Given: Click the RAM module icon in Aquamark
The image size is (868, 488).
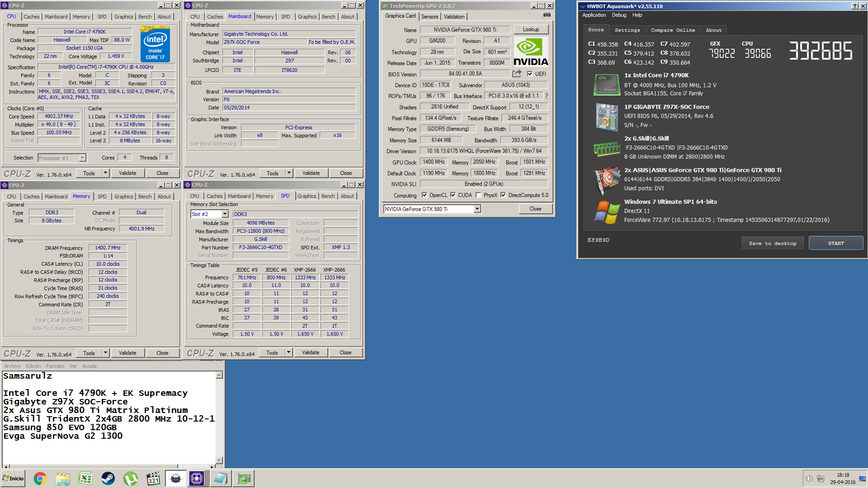Looking at the screenshot, I should tap(606, 148).
